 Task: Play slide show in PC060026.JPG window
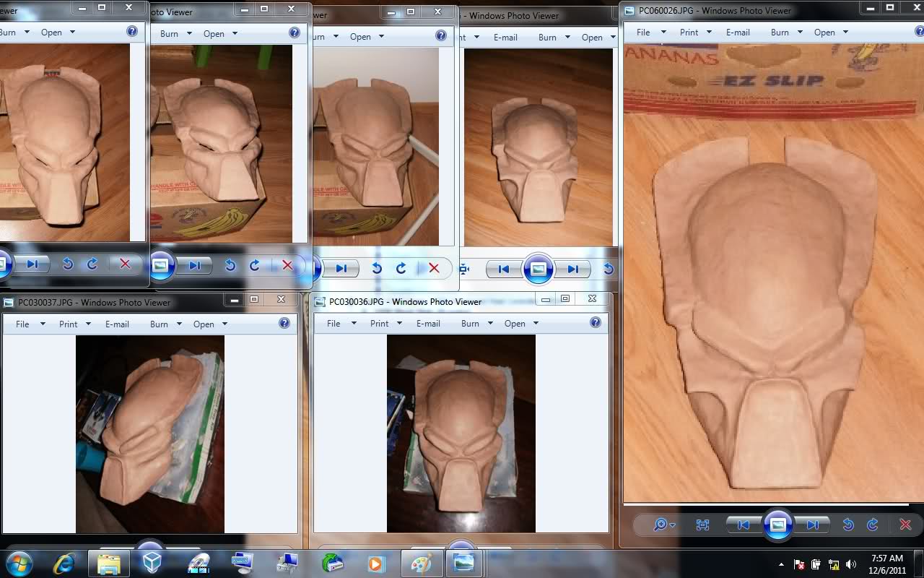(778, 525)
